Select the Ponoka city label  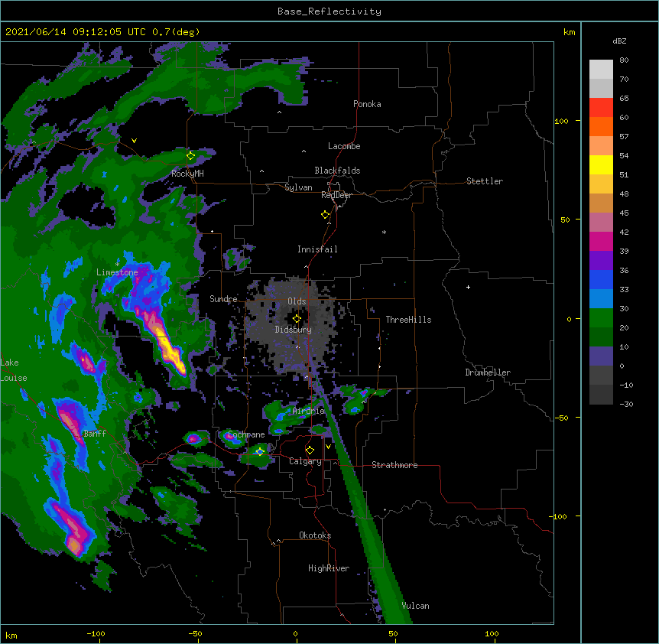click(x=367, y=104)
